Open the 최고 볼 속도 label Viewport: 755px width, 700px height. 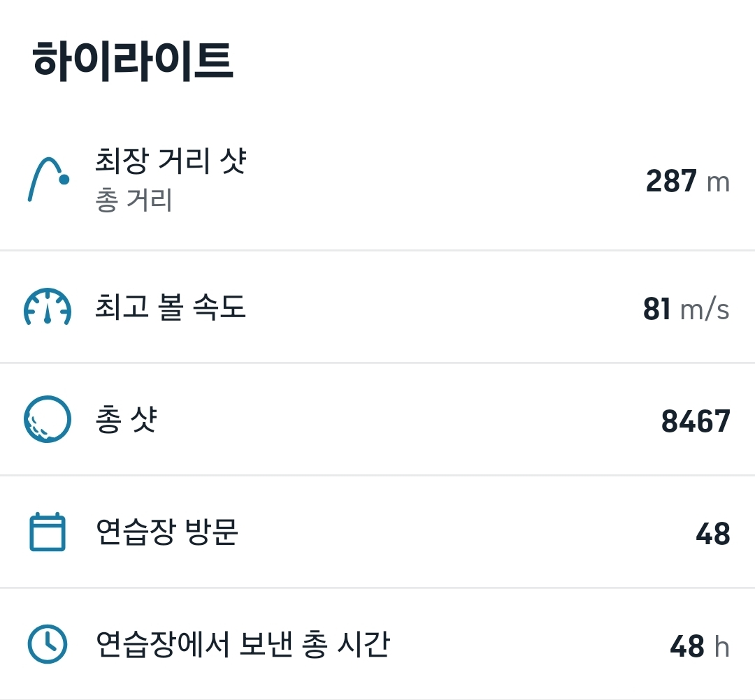point(171,307)
